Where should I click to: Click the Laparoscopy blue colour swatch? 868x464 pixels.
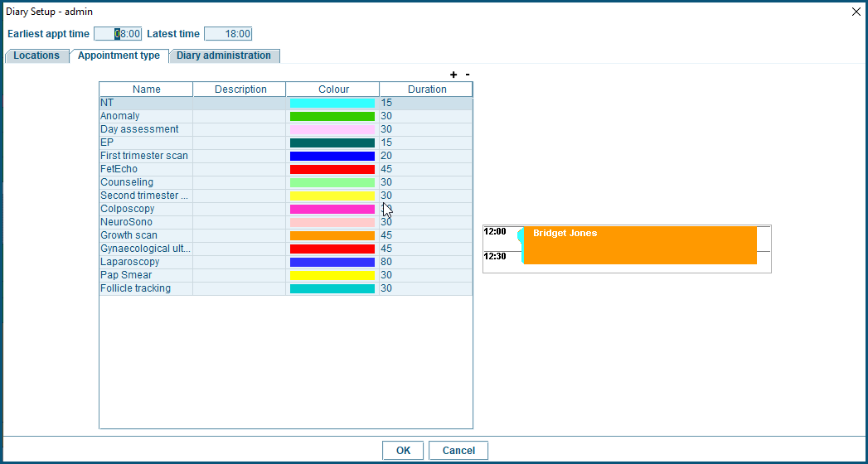(x=332, y=263)
